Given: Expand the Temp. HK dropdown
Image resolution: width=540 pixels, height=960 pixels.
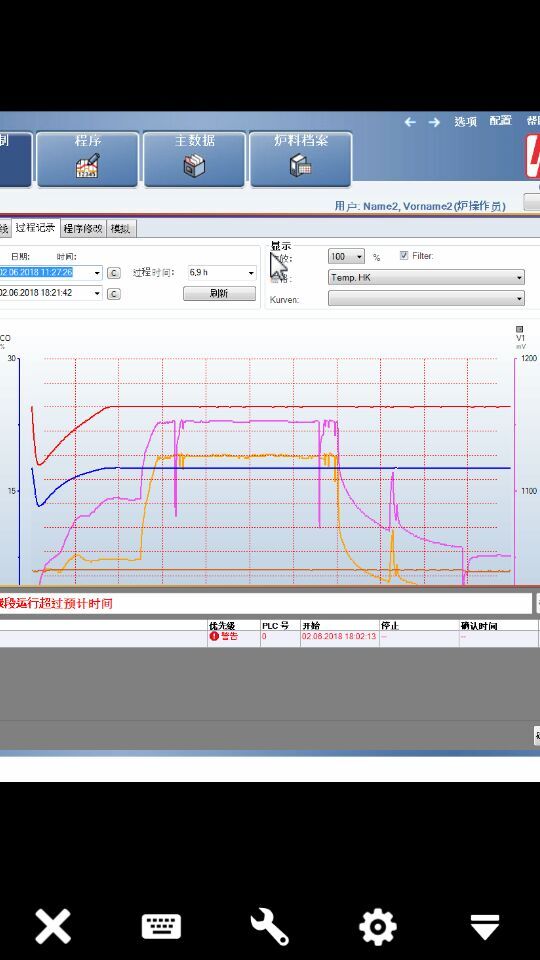Looking at the screenshot, I should (427, 277).
